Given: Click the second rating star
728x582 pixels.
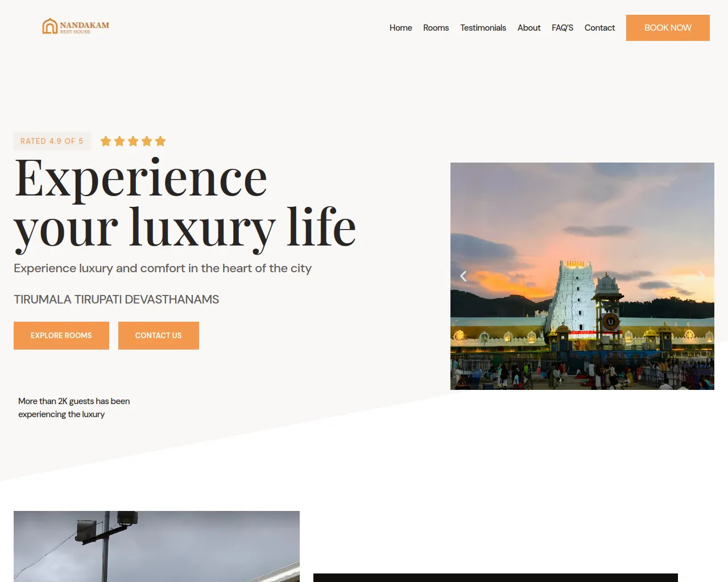Looking at the screenshot, I should pyautogui.click(x=119, y=141).
